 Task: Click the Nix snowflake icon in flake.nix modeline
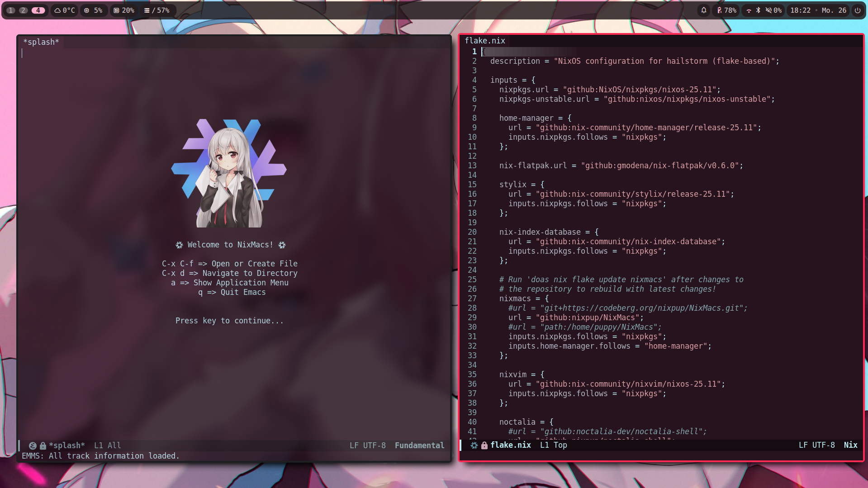pyautogui.click(x=474, y=445)
